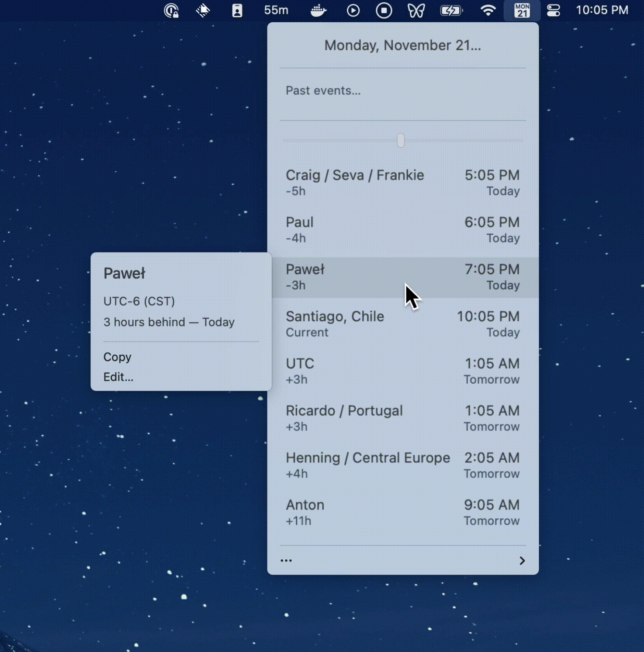This screenshot has width=644, height=652.
Task: Select the Craig / Seva / Frankie row
Action: coord(403,183)
